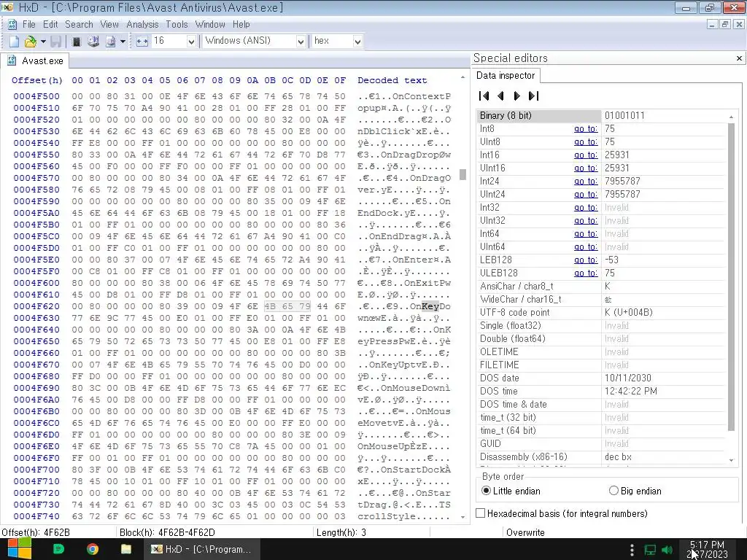Select Binary (8 bit) row
Viewport: 747px width, 560px height.
(602, 116)
